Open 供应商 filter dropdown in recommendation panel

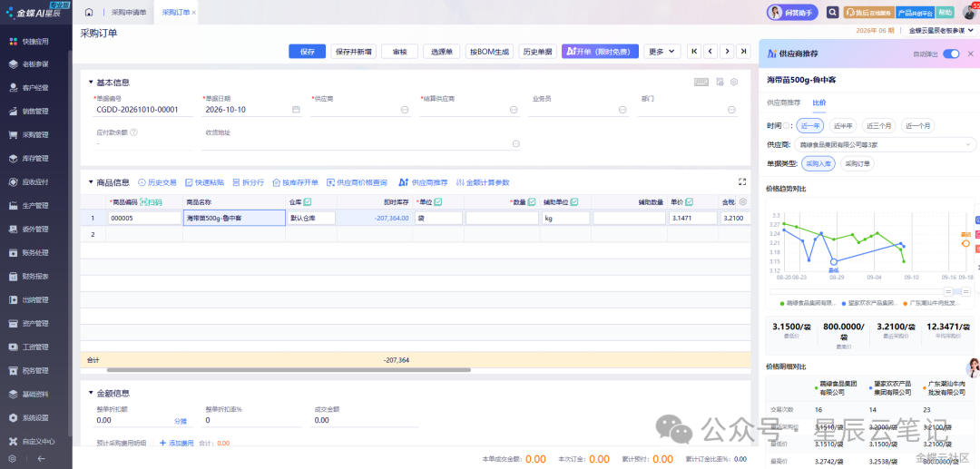(x=885, y=145)
